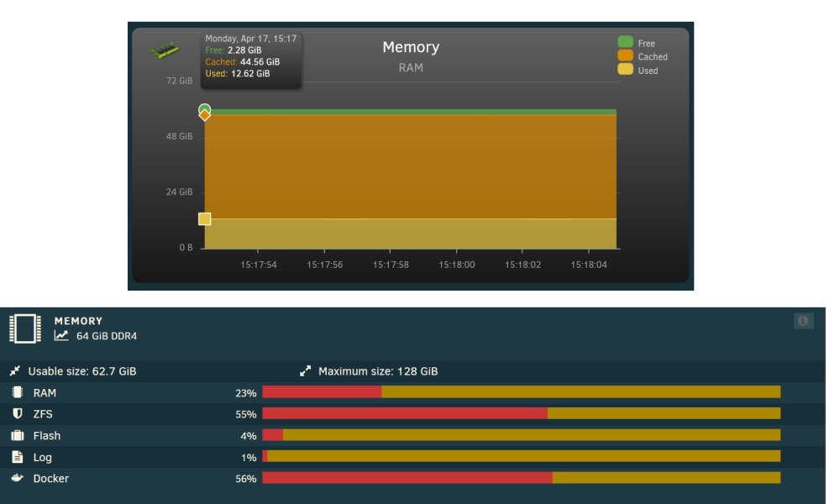Click the orange Cached diamond data marker
This screenshot has width=840, height=504.
coord(205,115)
